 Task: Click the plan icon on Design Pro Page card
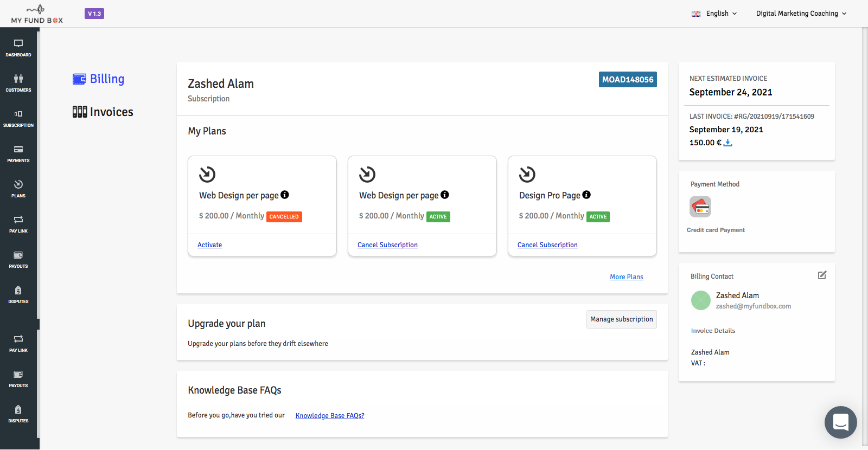coord(527,175)
